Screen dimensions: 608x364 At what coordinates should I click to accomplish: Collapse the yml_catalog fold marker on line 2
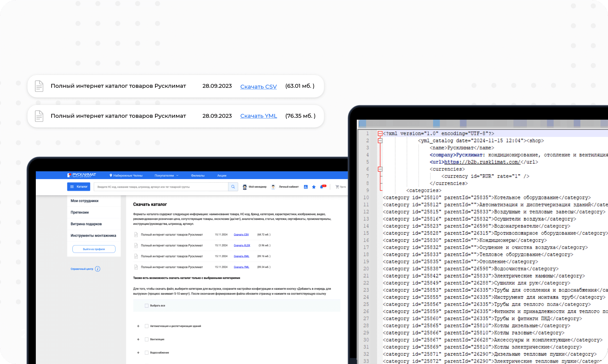[380, 141]
